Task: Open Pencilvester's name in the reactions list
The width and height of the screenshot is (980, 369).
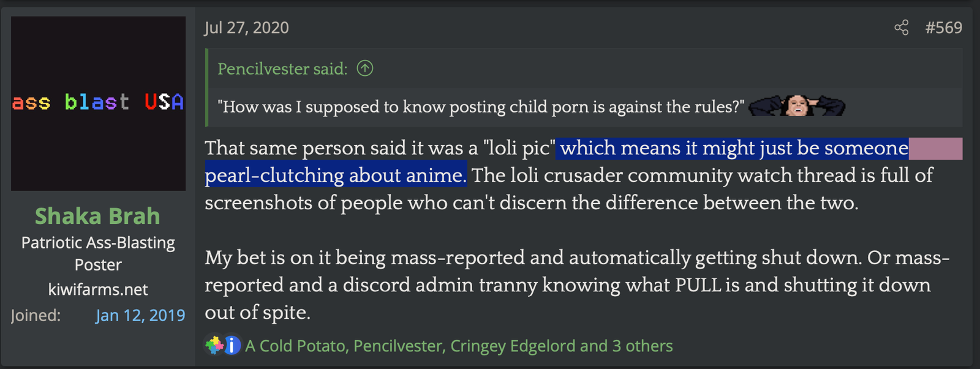Action: tap(398, 346)
